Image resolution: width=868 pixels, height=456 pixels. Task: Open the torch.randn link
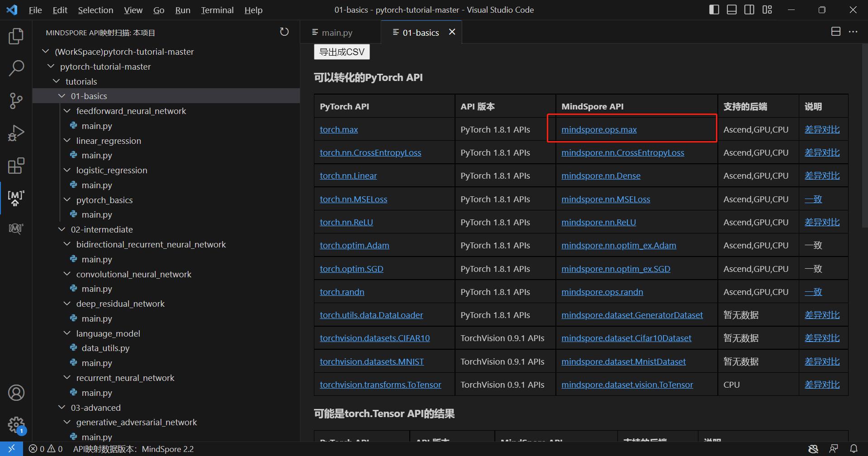(x=342, y=292)
